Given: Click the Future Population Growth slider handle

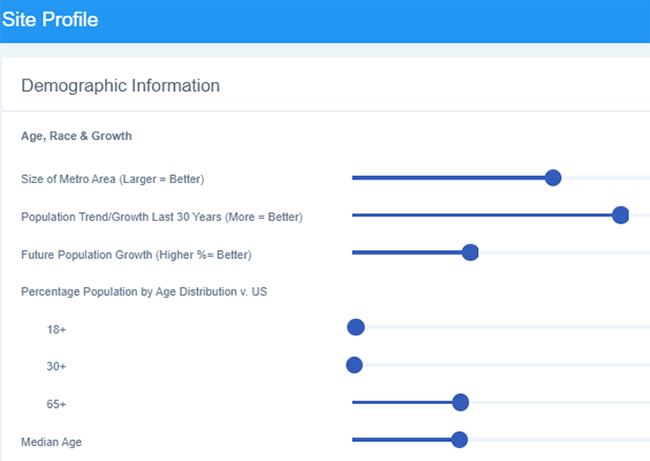Looking at the screenshot, I should 470,252.
